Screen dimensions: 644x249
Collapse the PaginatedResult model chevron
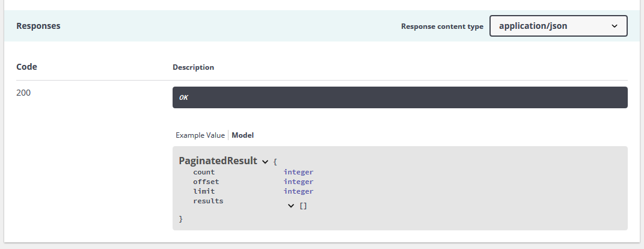coord(265,161)
